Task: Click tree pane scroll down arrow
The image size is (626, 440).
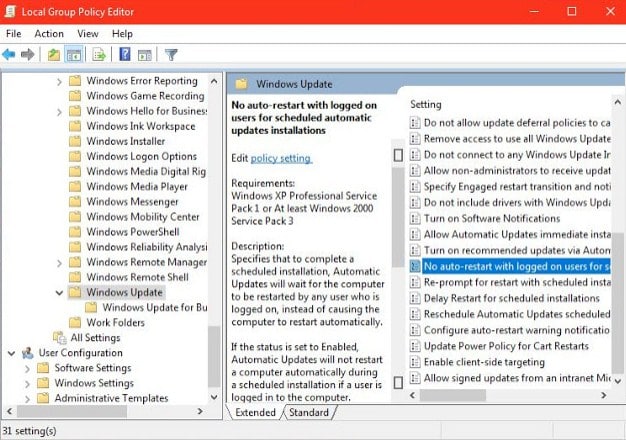Action: [214, 397]
